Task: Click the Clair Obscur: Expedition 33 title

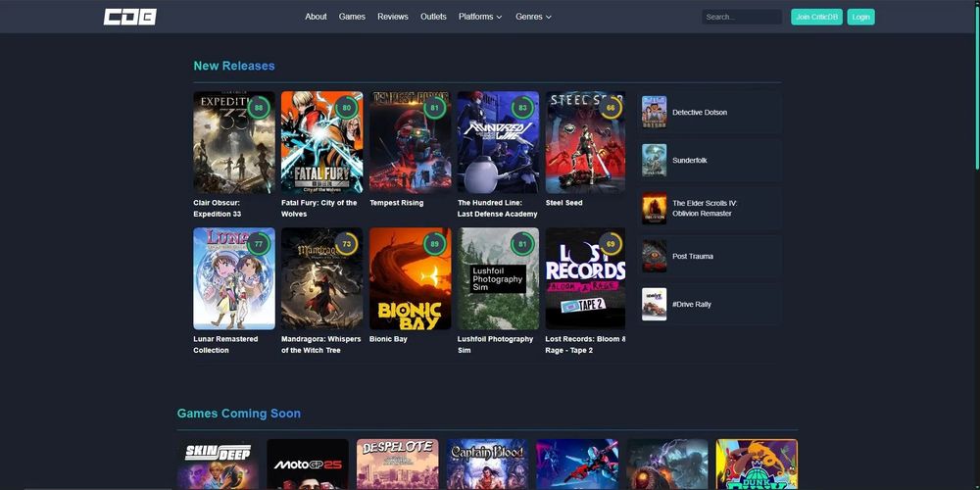Action: 217,208
